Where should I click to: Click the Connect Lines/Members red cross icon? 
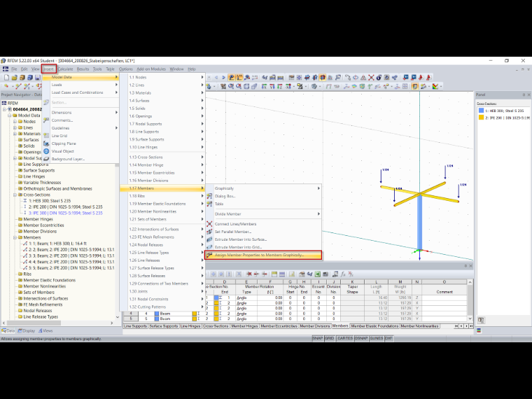[x=209, y=224]
